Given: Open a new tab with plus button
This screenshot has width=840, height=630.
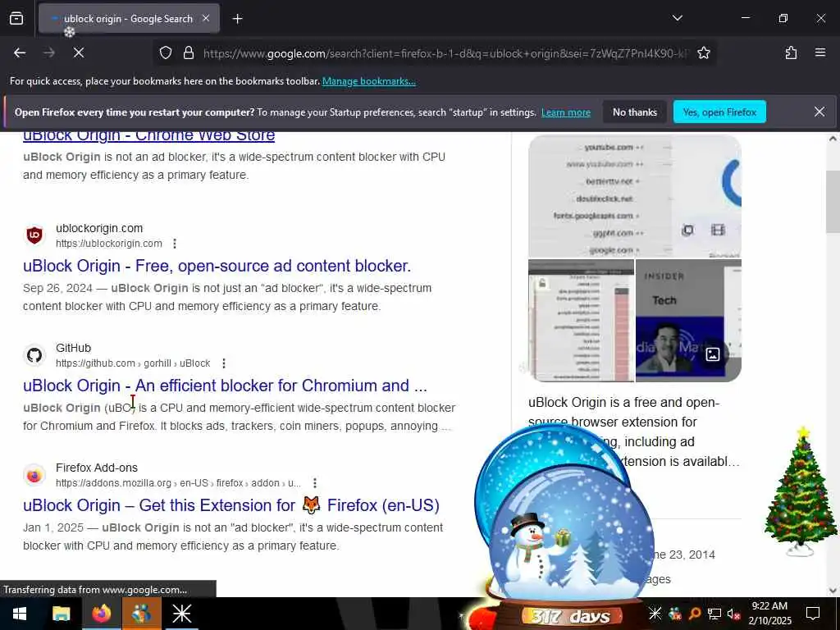Looking at the screenshot, I should (x=237, y=19).
